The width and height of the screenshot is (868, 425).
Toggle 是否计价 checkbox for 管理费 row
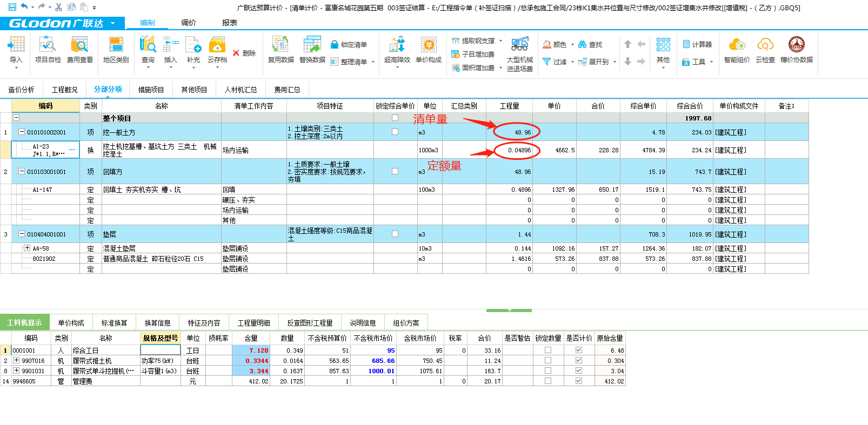(x=579, y=381)
